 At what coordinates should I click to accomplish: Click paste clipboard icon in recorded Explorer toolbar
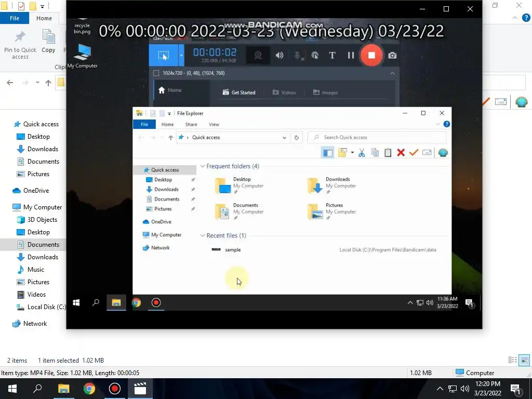point(388,153)
